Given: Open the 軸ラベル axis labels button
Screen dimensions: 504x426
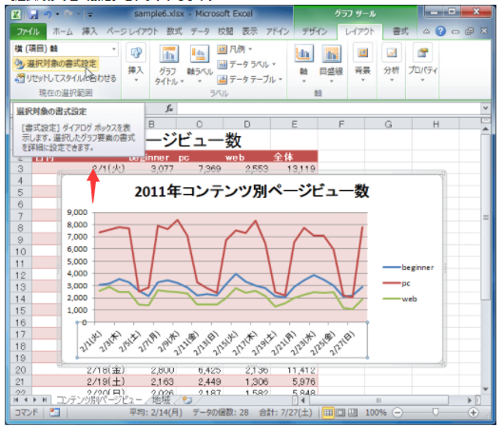Looking at the screenshot, I should tap(200, 65).
